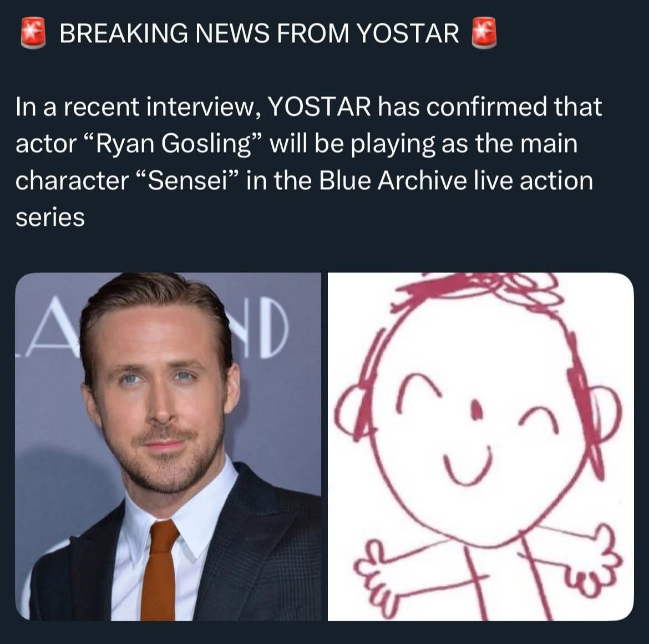Tap the doodle's scribbled hair on top
This screenshot has height=644, width=649.
point(476,290)
